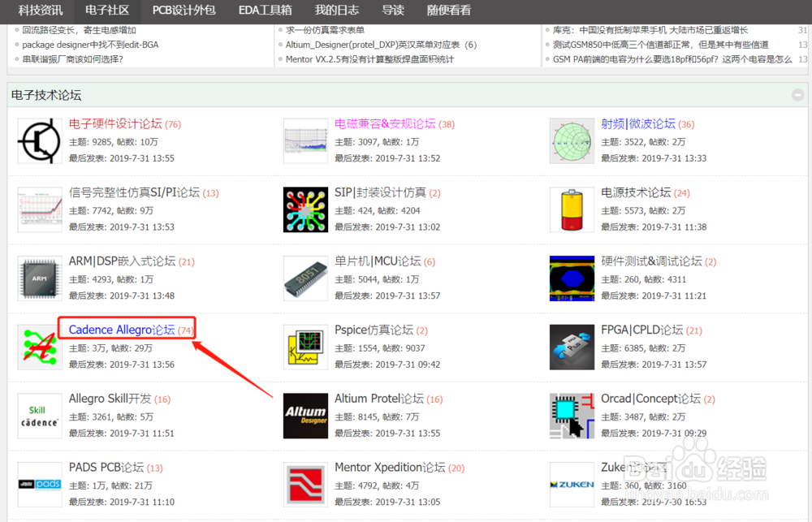This screenshot has height=522, width=812.
Task: Switch to the 电子社区 tab
Action: click(107, 11)
